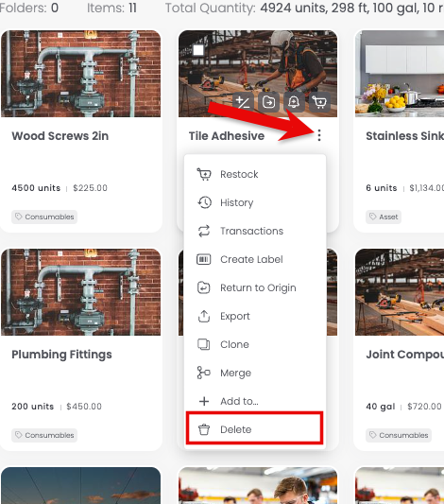The image size is (444, 504).
Task: Open the Plumbing Fittings item thumbnail
Action: pyautogui.click(x=81, y=292)
